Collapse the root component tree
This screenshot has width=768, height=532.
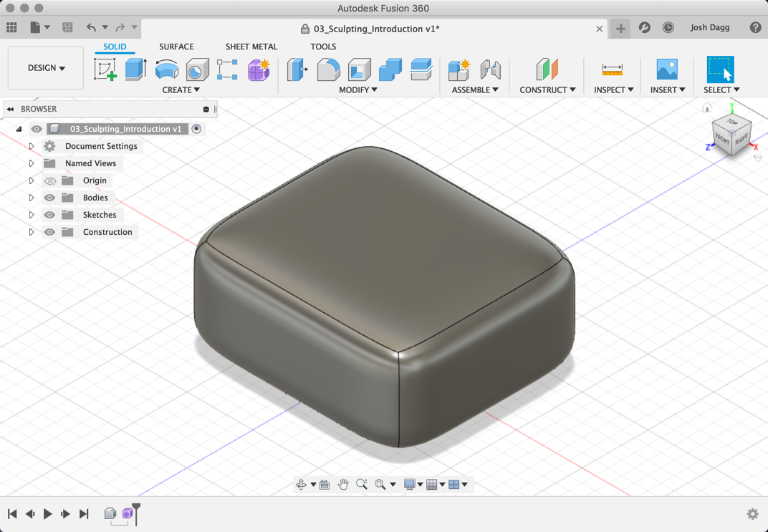point(19,129)
